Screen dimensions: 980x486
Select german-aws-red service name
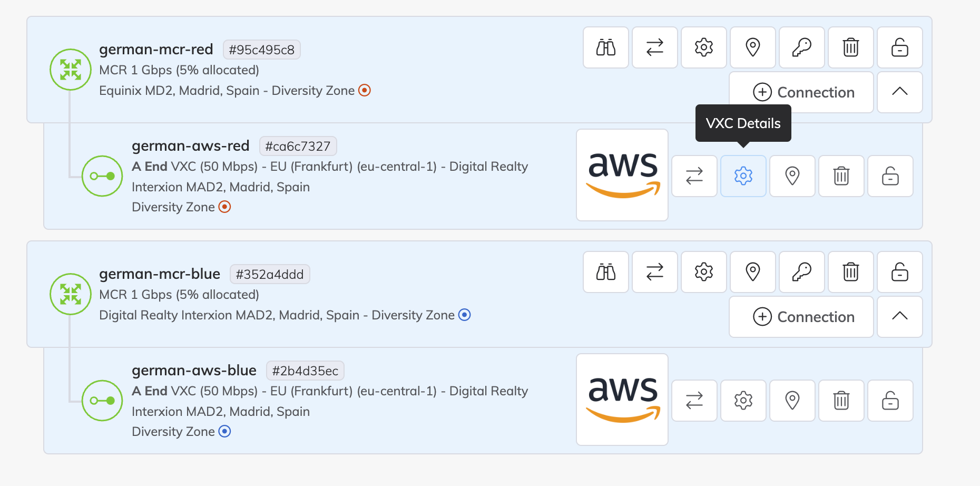pyautogui.click(x=191, y=145)
